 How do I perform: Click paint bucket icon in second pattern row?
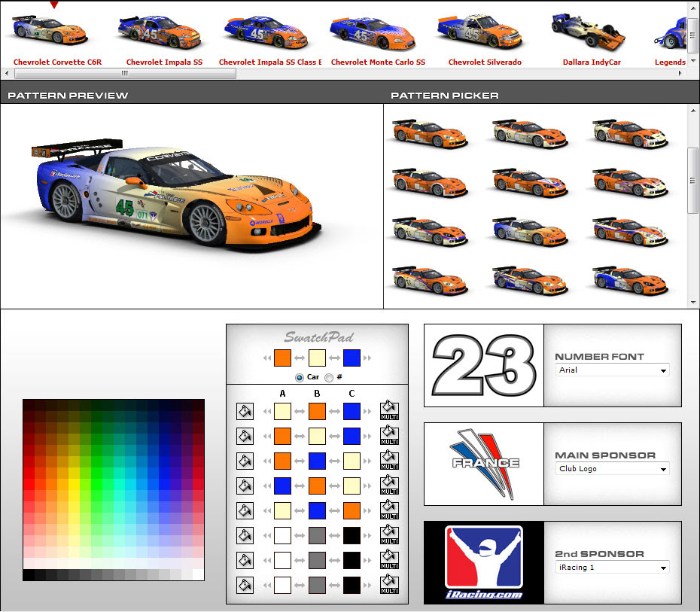245,436
